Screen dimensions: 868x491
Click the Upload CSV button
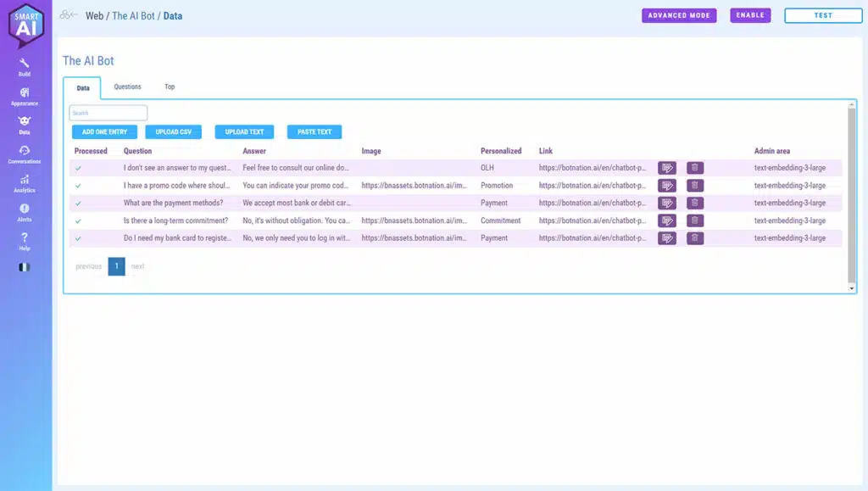[173, 132]
